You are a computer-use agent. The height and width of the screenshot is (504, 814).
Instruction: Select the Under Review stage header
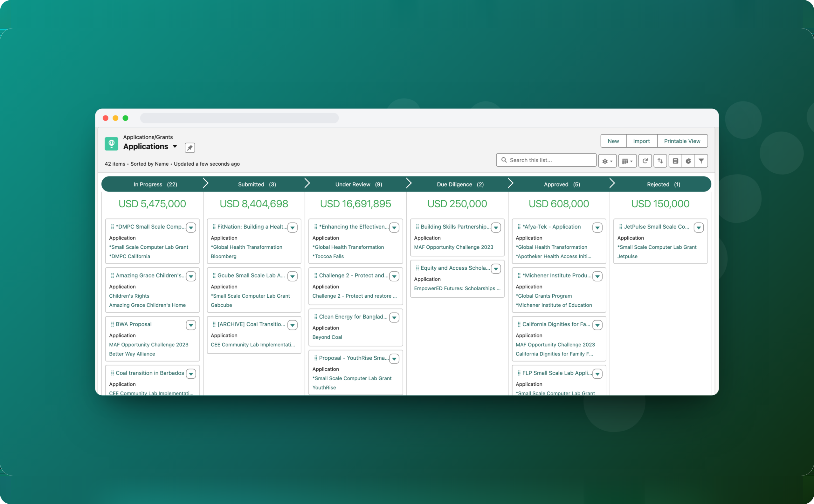(358, 184)
